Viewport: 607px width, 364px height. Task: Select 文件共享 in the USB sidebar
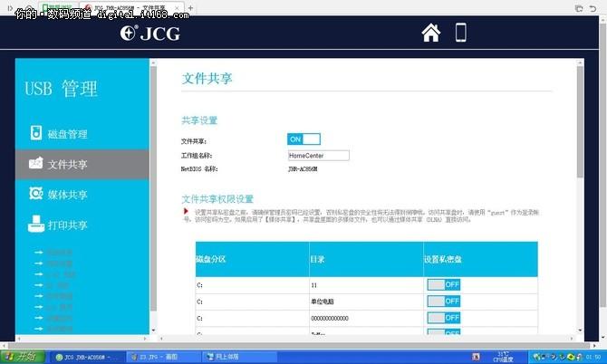pos(82,165)
